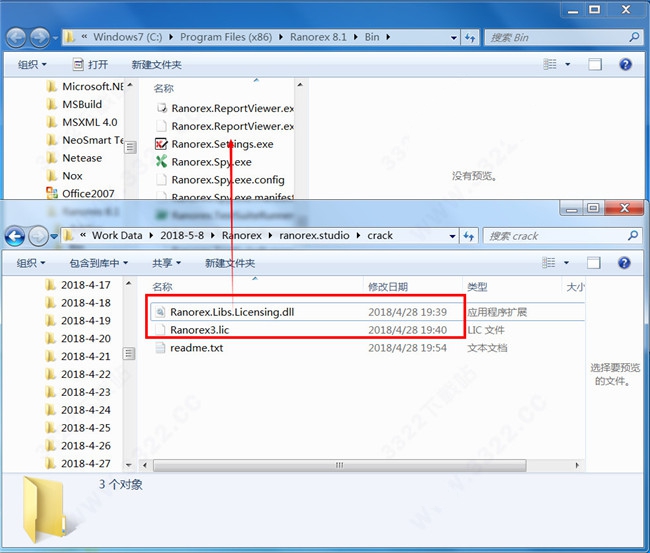Open 组织 menu in the Bin window
650x553 pixels.
pos(32,65)
